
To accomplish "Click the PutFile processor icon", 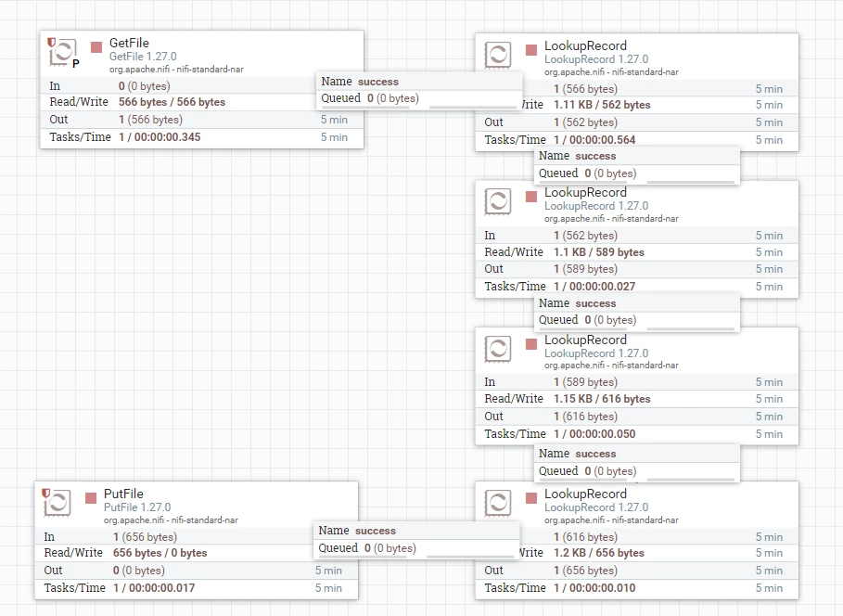I will pos(57,503).
